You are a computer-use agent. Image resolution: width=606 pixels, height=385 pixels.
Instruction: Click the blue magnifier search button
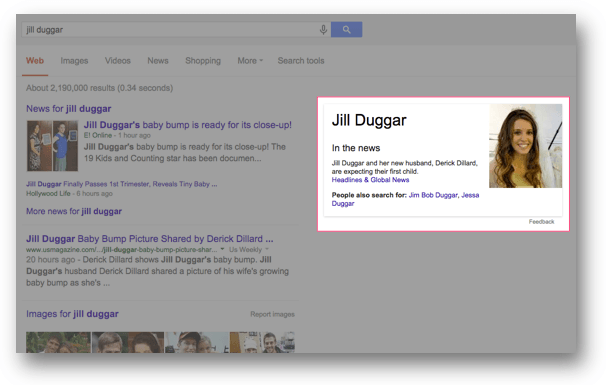tap(347, 29)
